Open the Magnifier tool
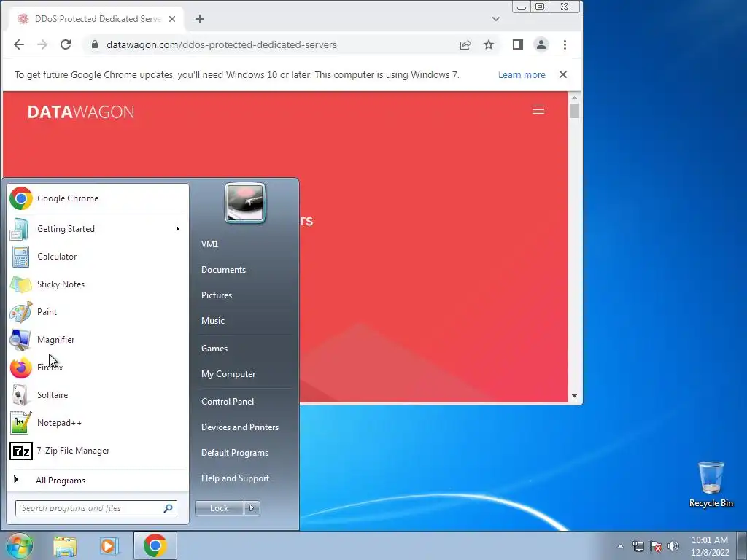The width and height of the screenshot is (747, 560). point(98,340)
